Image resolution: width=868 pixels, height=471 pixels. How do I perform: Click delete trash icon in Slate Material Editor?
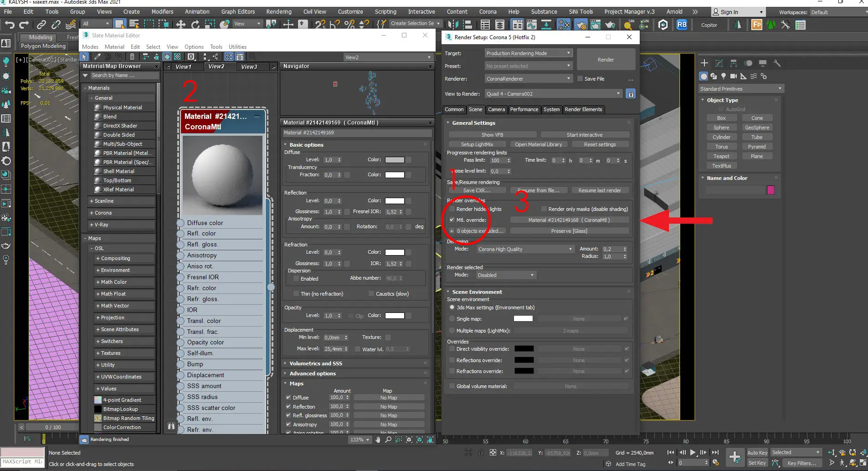[x=132, y=56]
